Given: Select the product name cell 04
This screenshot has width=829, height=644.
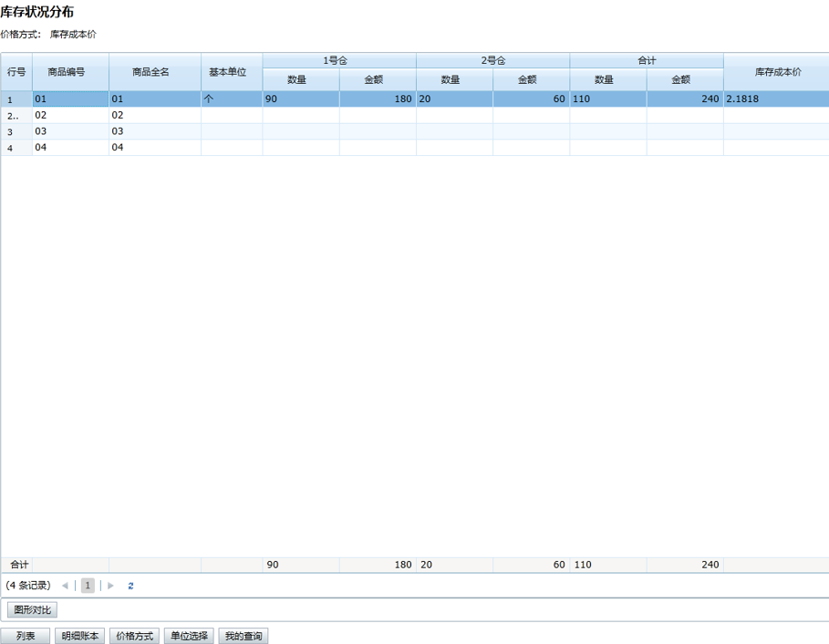Looking at the screenshot, I should [x=154, y=147].
